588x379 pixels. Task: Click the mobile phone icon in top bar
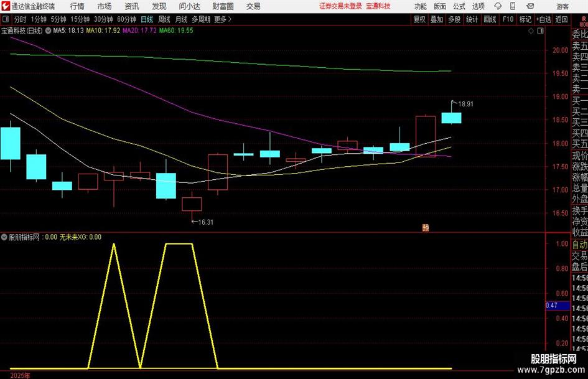click(513, 6)
